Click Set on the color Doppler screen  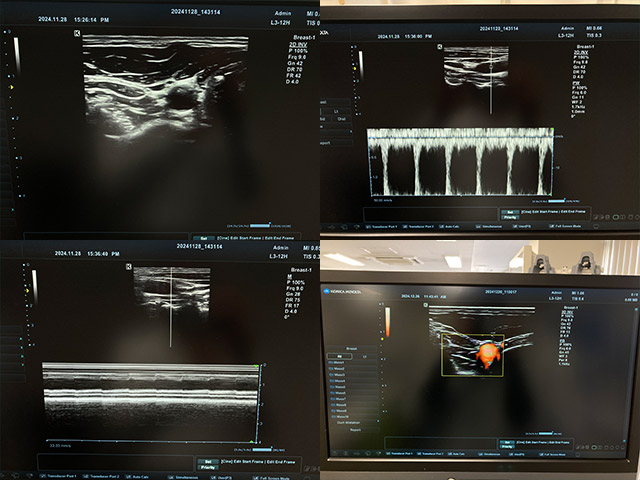point(507,442)
